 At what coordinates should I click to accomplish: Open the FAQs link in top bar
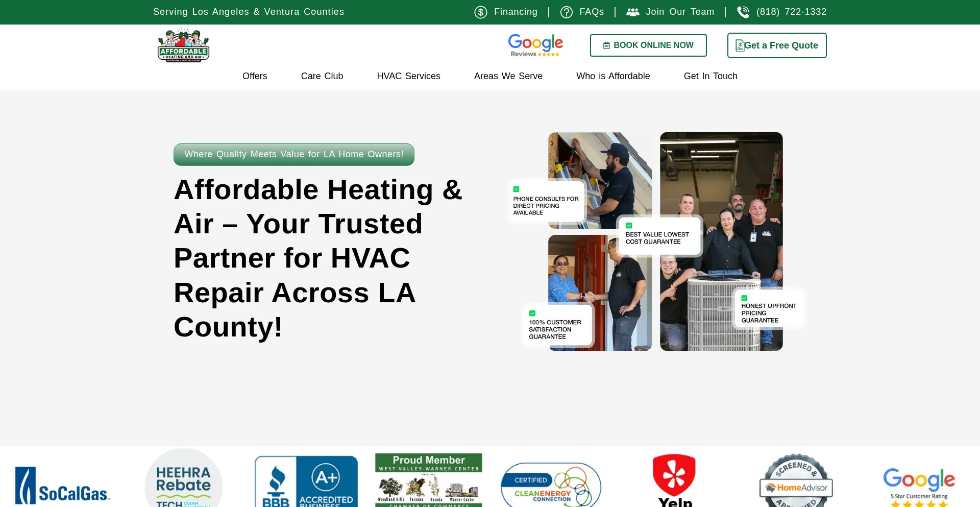point(592,12)
